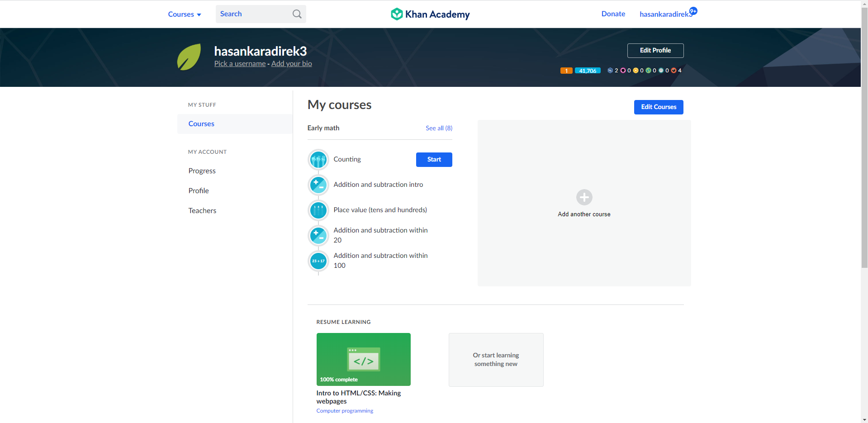
Task: Click the search magnifier icon
Action: (297, 14)
